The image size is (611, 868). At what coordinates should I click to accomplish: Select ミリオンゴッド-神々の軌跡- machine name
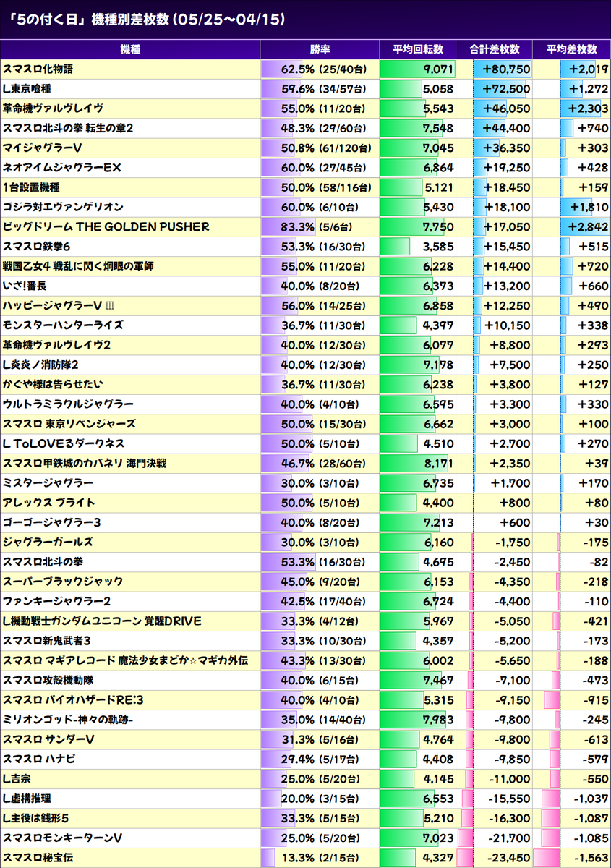point(68,720)
